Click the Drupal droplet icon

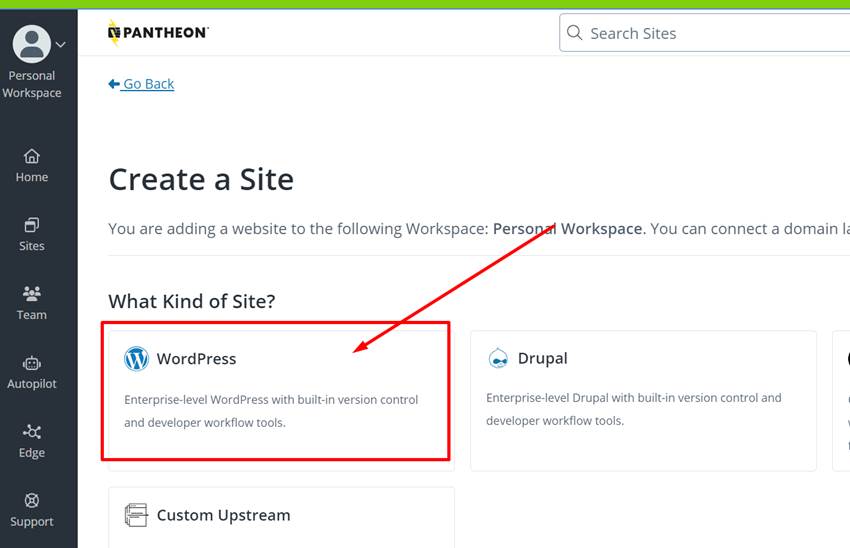pyautogui.click(x=498, y=359)
